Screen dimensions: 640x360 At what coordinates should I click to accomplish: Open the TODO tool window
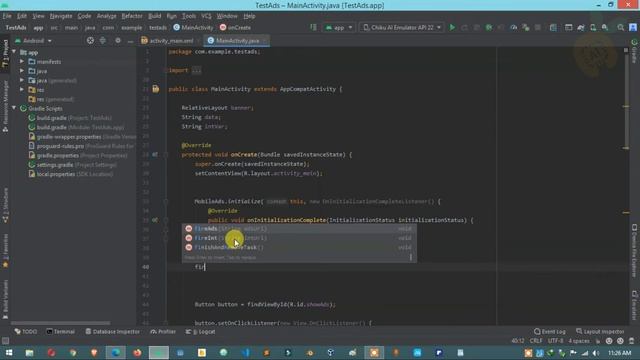pos(26,331)
